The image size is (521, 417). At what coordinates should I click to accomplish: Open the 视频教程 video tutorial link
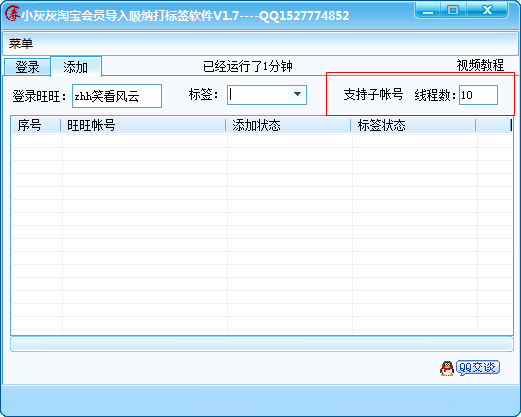480,65
